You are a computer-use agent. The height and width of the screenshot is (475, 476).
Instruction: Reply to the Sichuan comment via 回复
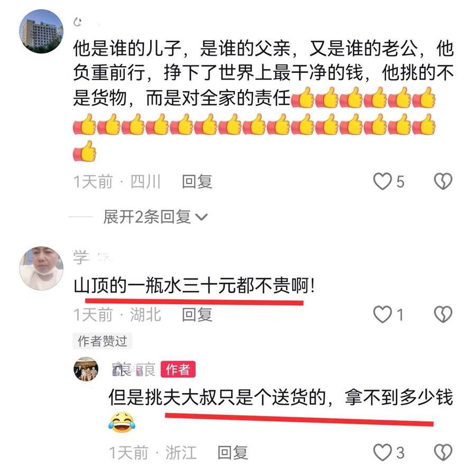pos(197,181)
